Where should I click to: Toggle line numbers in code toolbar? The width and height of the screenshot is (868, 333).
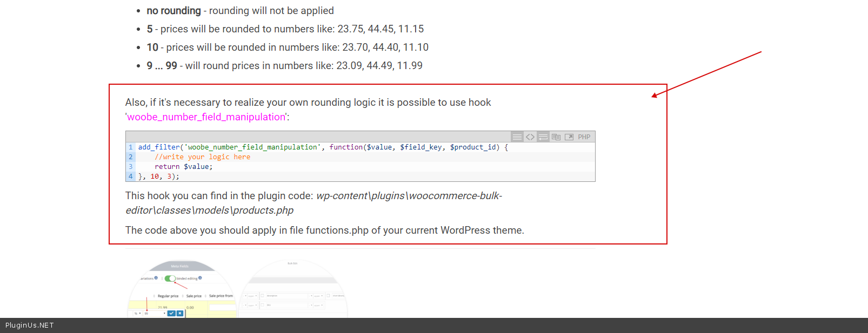click(x=517, y=137)
